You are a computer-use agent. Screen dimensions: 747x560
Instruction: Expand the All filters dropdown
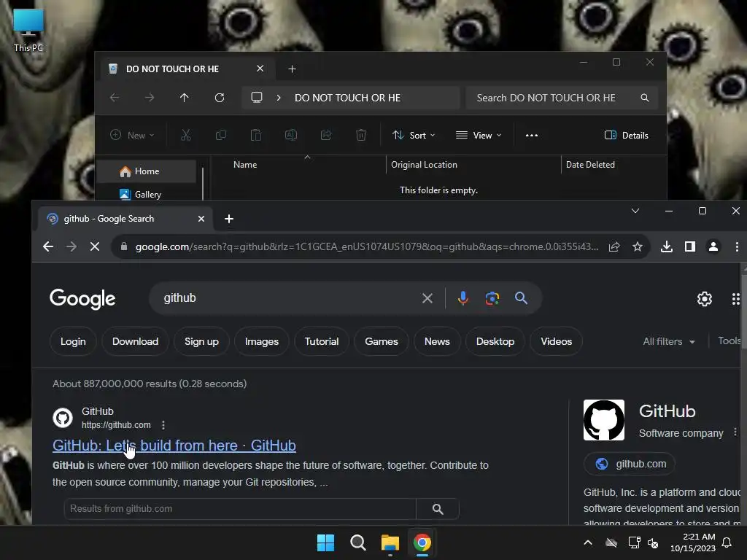[x=669, y=341]
